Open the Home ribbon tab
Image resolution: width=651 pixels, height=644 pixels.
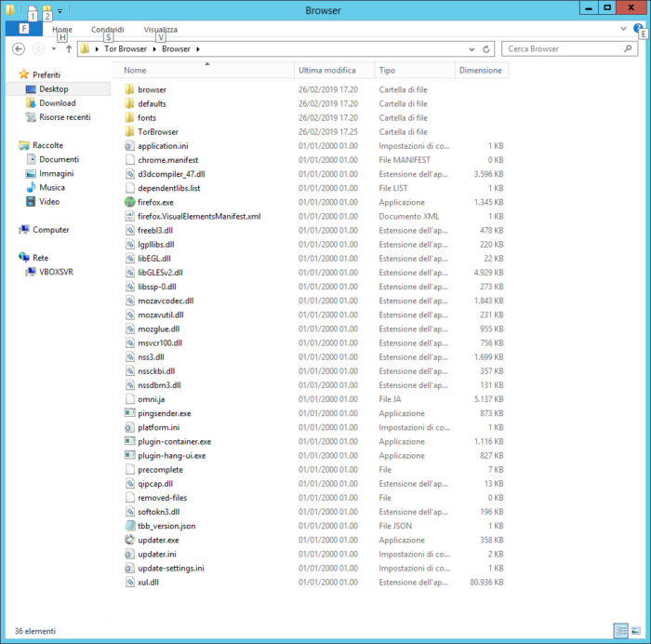[62, 30]
